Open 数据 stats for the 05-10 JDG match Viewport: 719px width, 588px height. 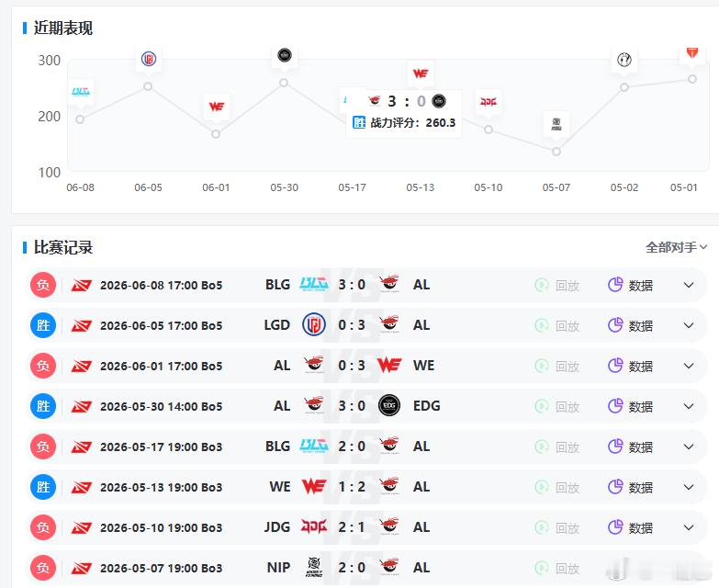click(x=631, y=527)
